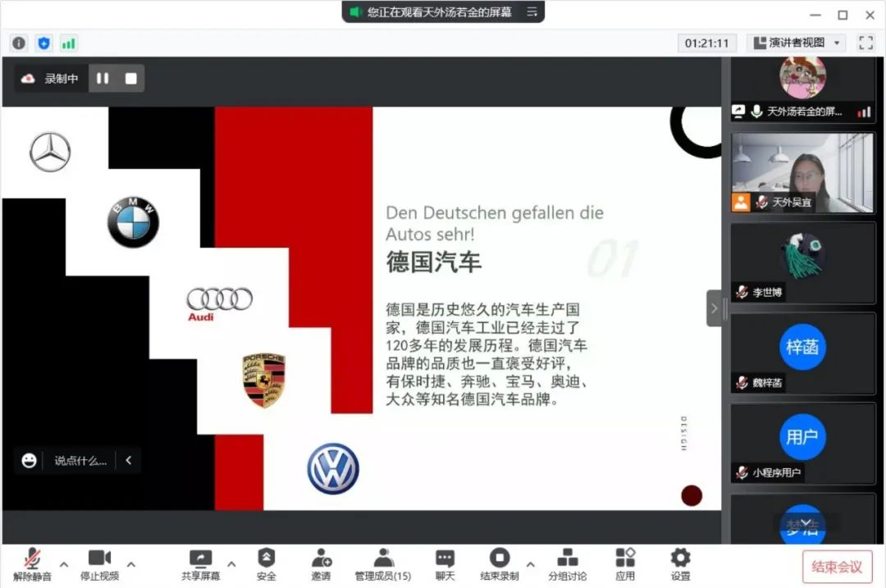
Task: Stop video with 停止视频
Action: click(x=99, y=564)
